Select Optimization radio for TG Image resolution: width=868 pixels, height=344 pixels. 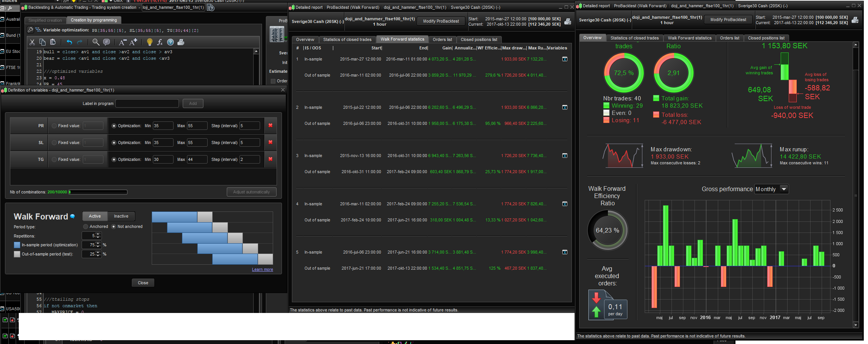pos(114,159)
